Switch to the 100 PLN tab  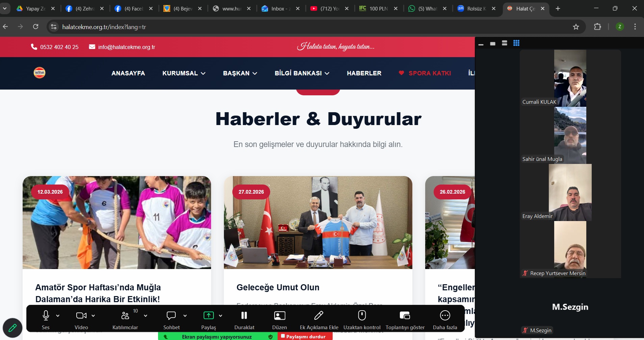tap(379, 9)
